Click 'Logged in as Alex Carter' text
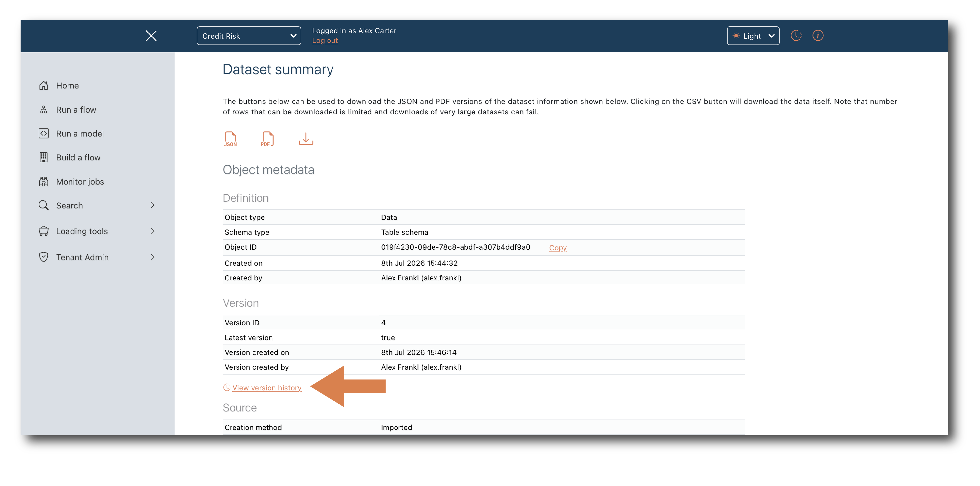 tap(354, 31)
